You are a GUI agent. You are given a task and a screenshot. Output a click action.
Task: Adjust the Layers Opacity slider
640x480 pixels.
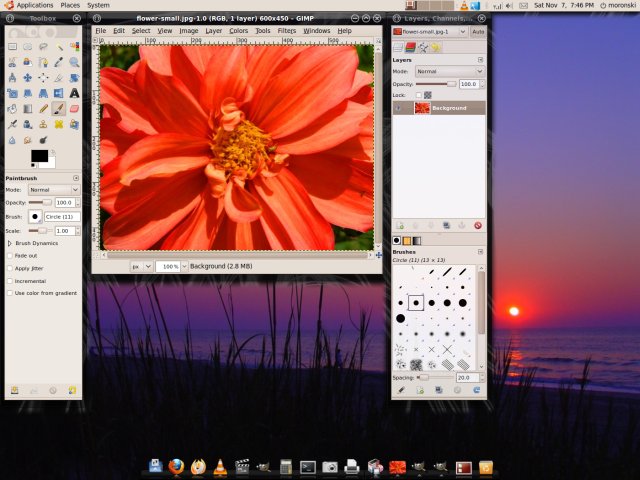(436, 84)
